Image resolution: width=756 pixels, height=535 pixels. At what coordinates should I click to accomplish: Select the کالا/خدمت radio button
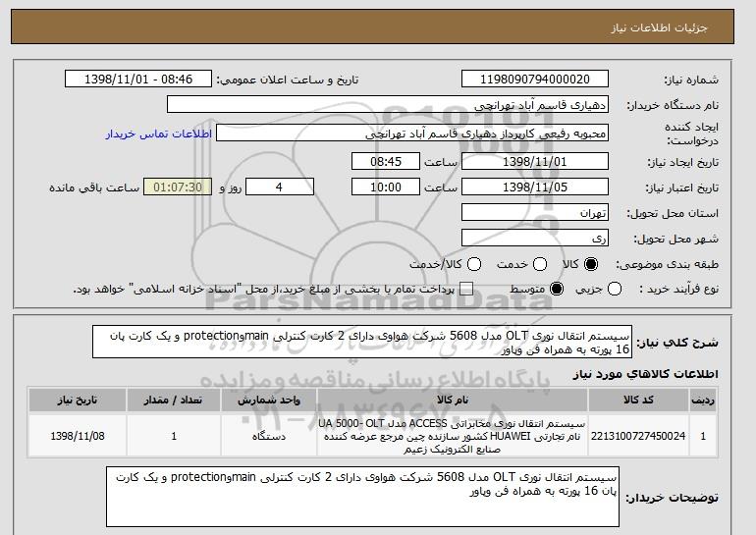(x=474, y=264)
